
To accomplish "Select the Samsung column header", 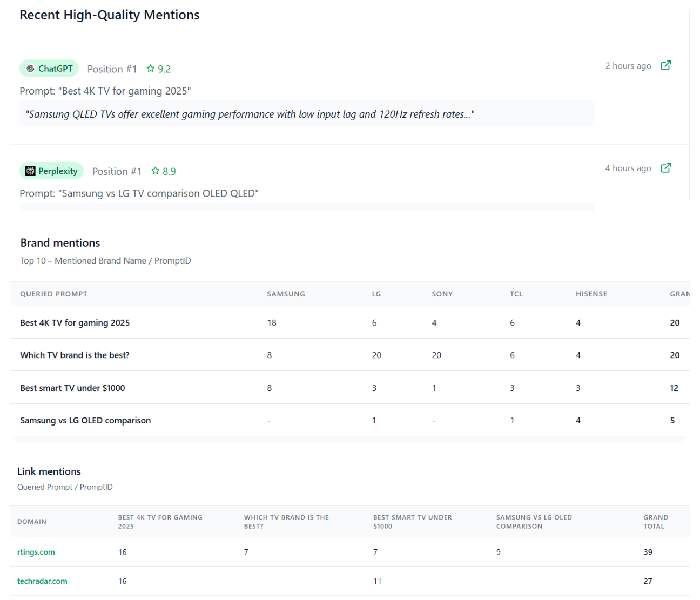I will 286,294.
